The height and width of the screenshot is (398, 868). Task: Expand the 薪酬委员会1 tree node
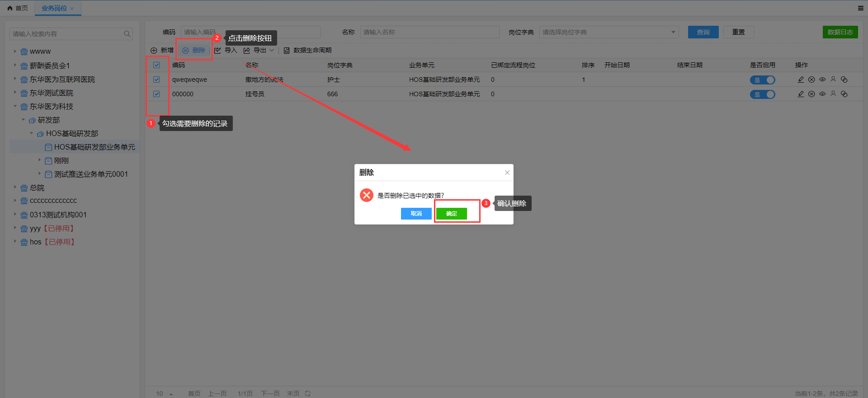(15, 66)
